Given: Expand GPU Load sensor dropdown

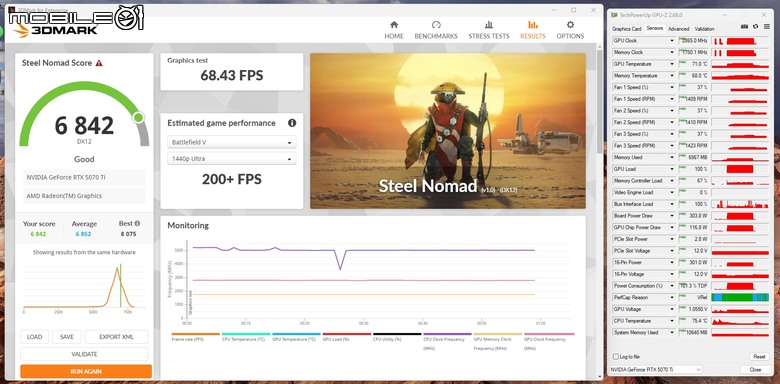Looking at the screenshot, I should pyautogui.click(x=672, y=169).
